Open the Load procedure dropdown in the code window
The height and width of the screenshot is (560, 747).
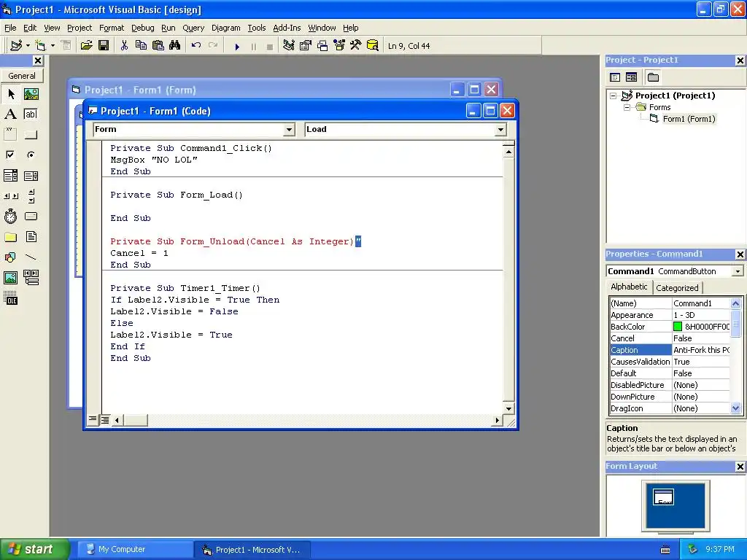click(x=500, y=130)
